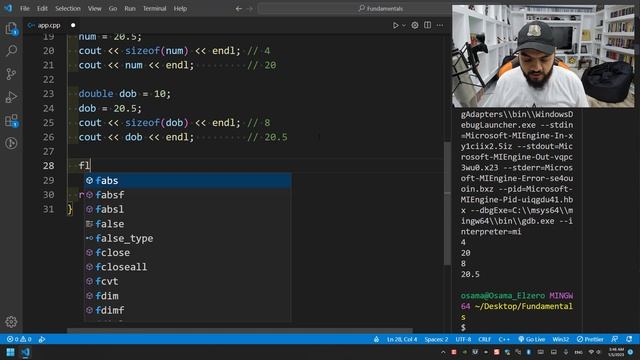Click the unsaved dot on app.cpp tab
This screenshot has width=640, height=360.
point(73,25)
